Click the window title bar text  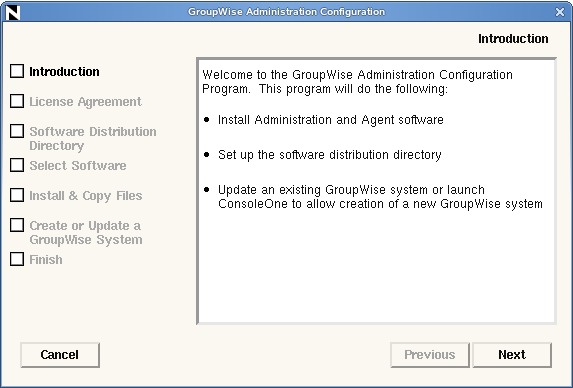286,12
